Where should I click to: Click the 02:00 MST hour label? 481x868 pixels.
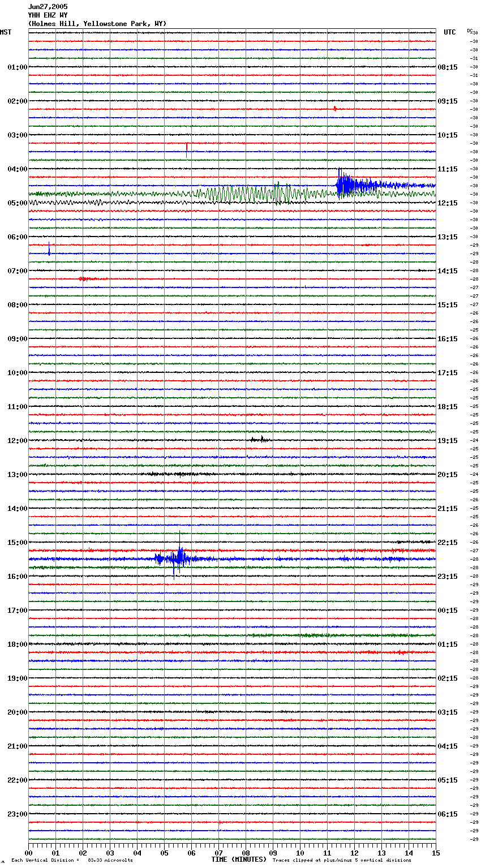point(18,101)
